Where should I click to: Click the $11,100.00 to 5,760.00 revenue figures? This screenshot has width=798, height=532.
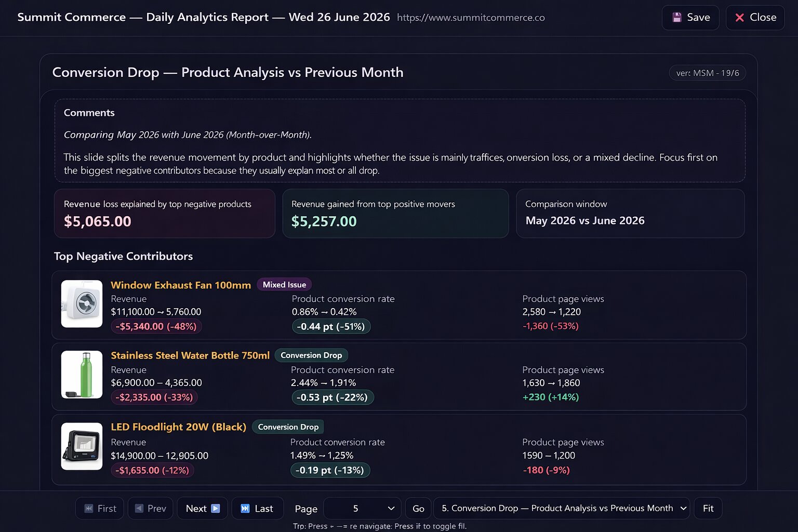pos(156,312)
